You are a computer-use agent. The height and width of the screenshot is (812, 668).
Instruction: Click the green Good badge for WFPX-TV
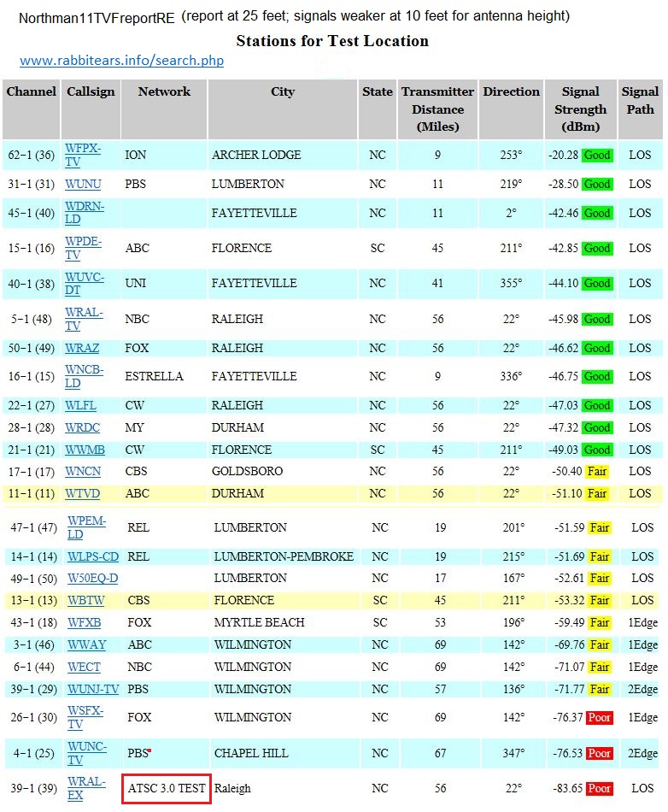pyautogui.click(x=596, y=156)
